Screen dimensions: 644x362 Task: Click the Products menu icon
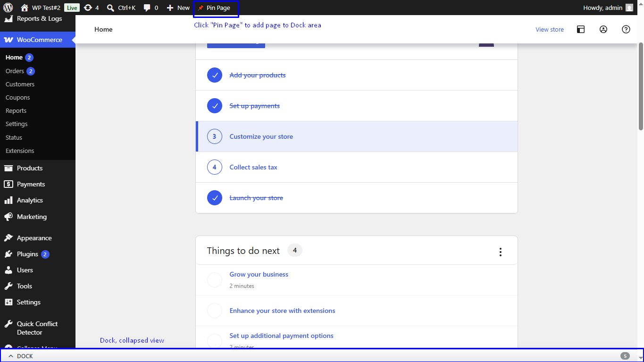coord(8,168)
